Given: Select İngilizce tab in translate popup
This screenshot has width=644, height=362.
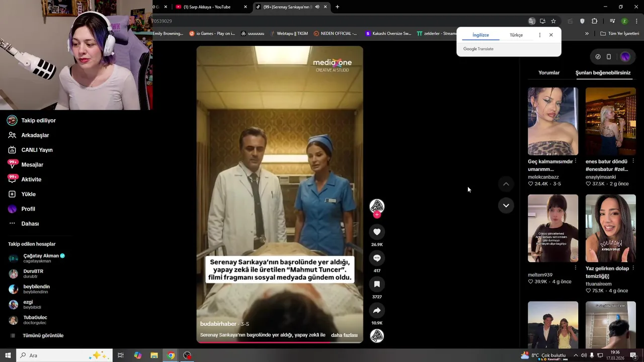Looking at the screenshot, I should (x=480, y=35).
